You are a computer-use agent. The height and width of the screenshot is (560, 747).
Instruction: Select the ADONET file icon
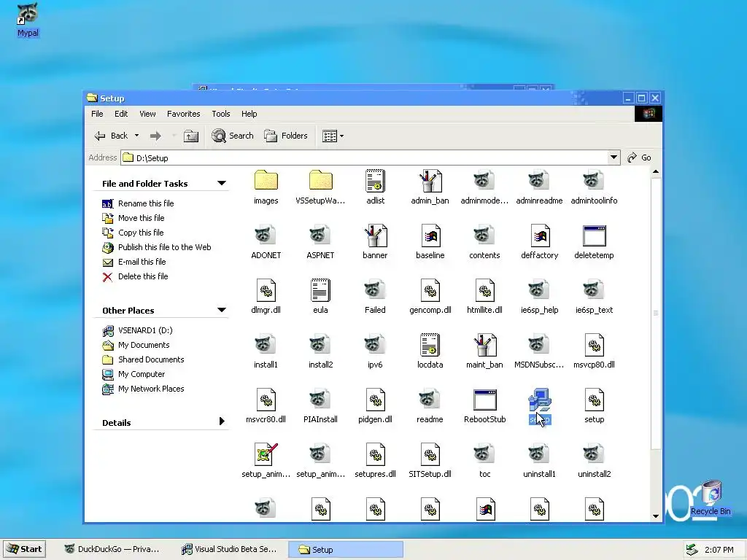pos(266,236)
